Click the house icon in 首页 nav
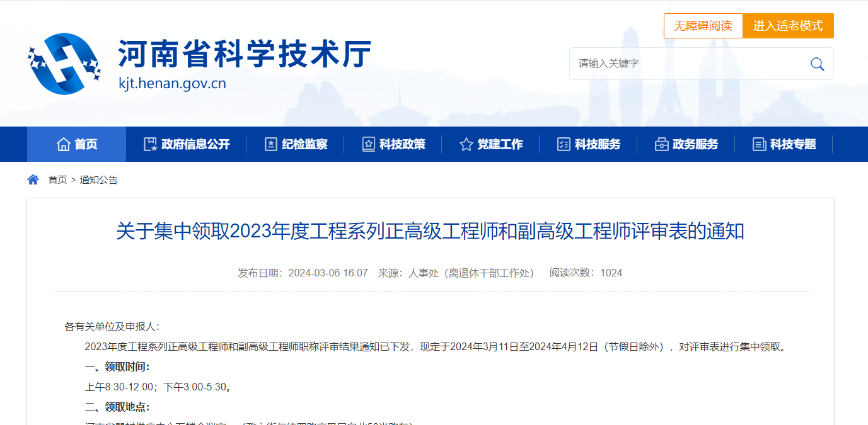868x425 pixels. pyautogui.click(x=63, y=144)
